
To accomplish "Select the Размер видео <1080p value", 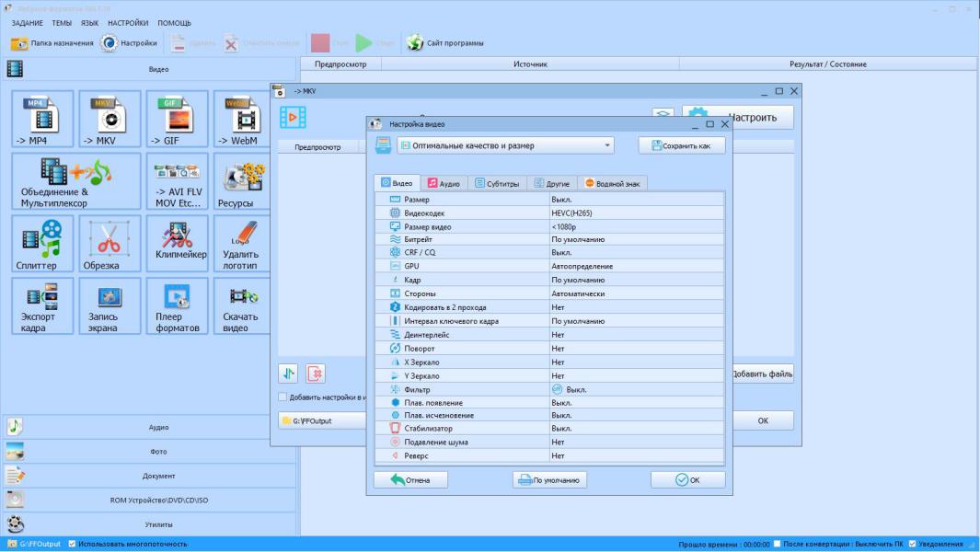I will click(x=636, y=227).
